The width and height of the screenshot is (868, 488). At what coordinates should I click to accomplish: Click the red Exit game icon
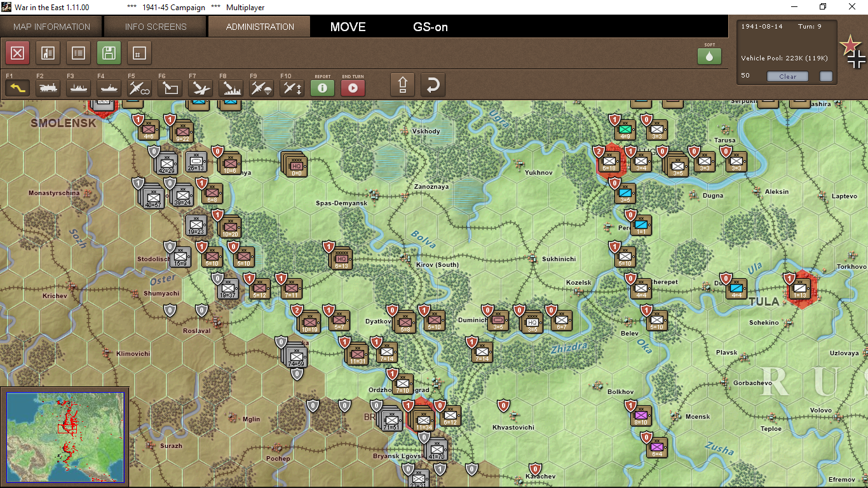[x=17, y=53]
